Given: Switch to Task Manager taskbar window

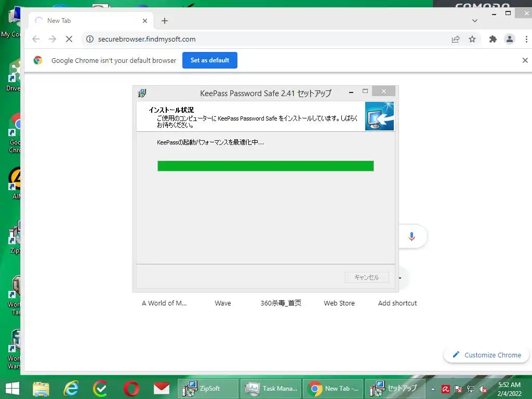Looking at the screenshot, I should pyautogui.click(x=271, y=389).
